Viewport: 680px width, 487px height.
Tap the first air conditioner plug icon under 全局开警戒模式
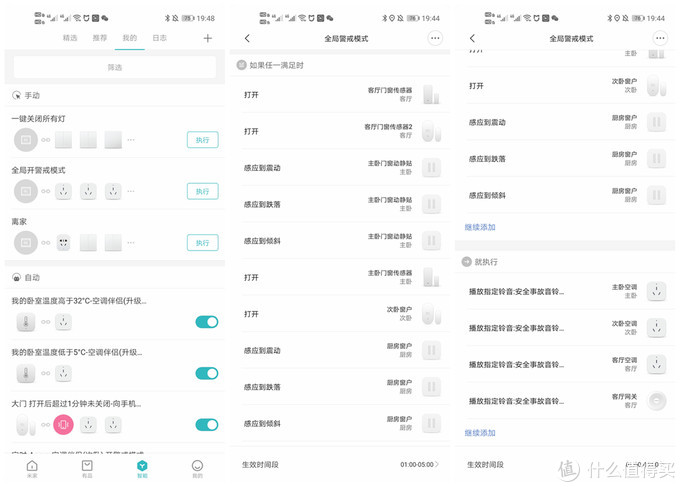63,191
